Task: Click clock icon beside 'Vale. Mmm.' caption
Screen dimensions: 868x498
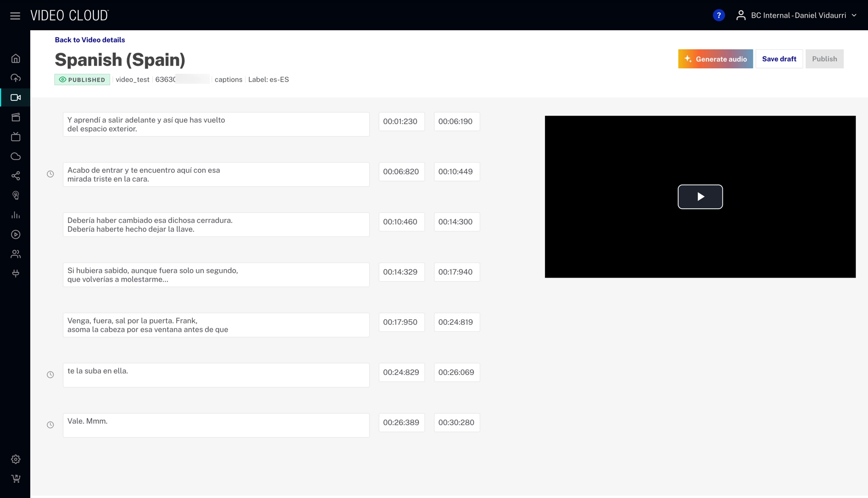Action: point(50,425)
